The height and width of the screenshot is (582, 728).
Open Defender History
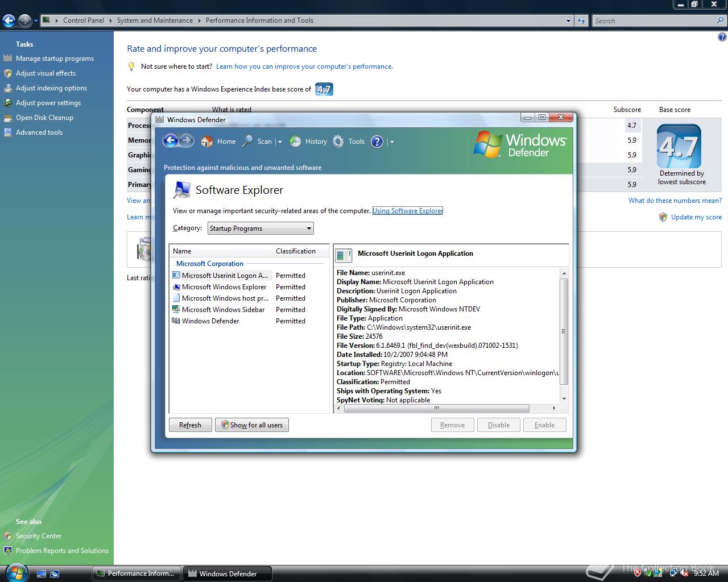(308, 142)
